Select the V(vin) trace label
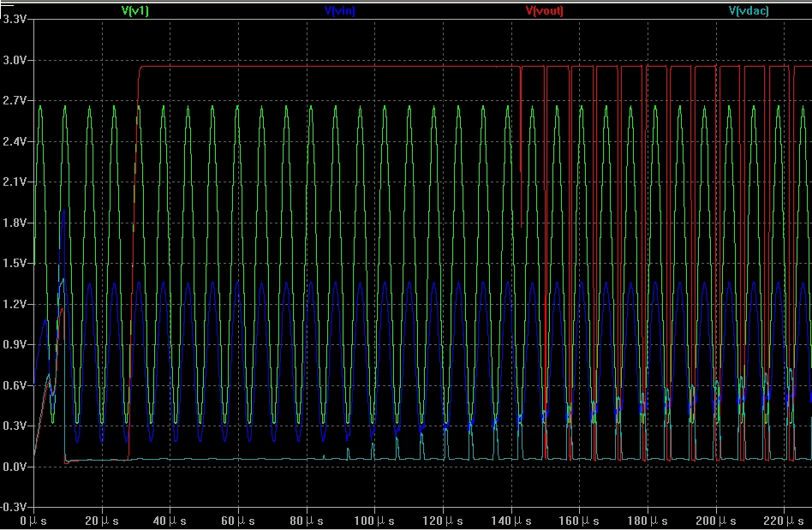 point(340,11)
